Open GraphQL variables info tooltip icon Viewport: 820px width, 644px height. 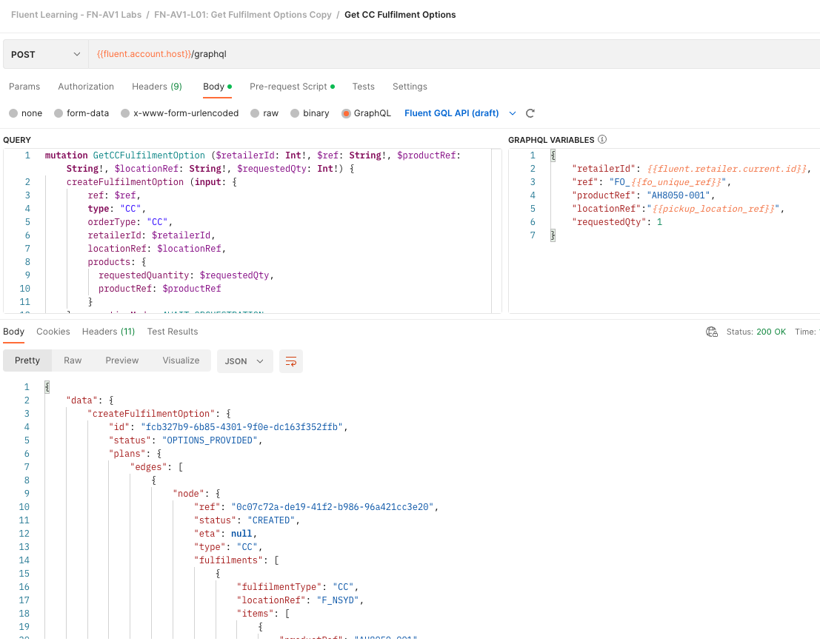tap(602, 139)
